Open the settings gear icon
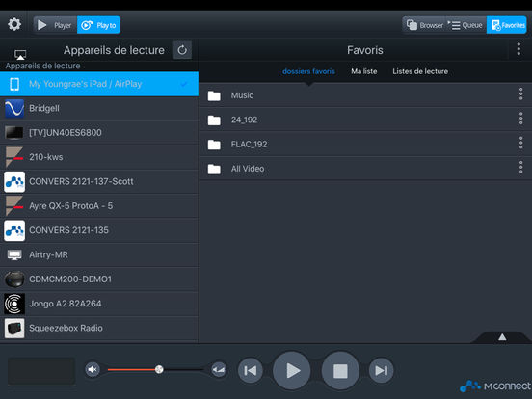The width and height of the screenshot is (532, 399). pos(14,24)
